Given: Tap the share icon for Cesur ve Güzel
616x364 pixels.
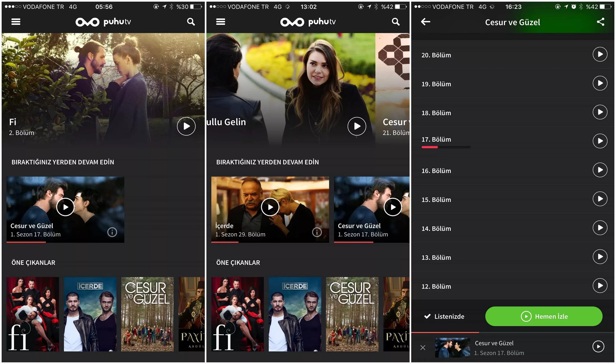Looking at the screenshot, I should click(x=600, y=22).
